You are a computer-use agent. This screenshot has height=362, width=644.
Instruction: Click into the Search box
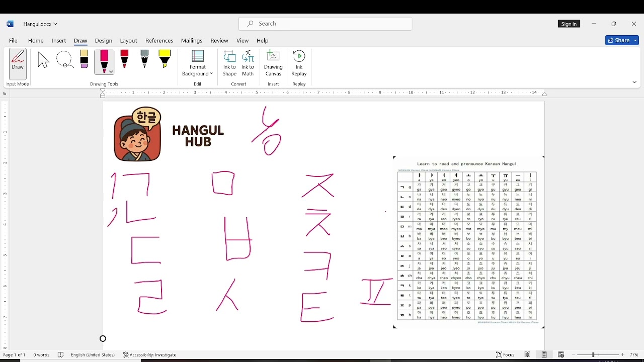(326, 24)
